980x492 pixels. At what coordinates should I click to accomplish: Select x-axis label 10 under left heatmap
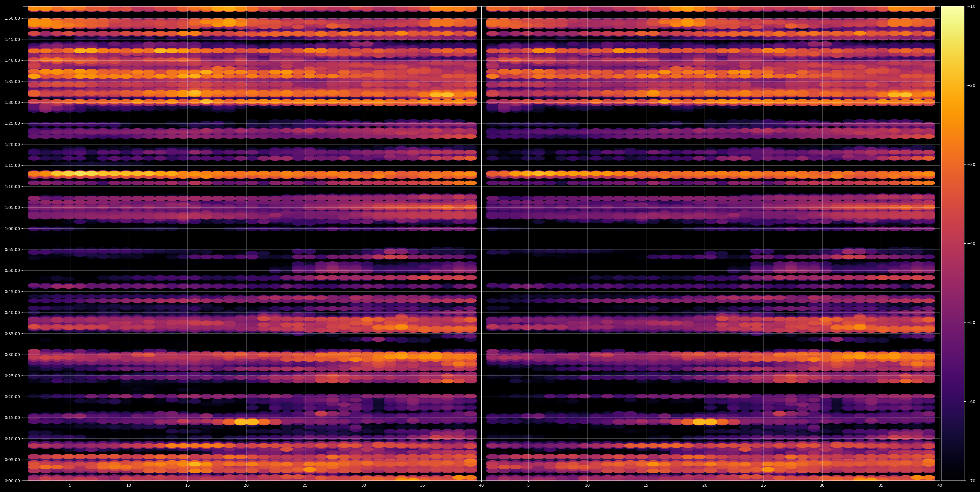point(129,486)
